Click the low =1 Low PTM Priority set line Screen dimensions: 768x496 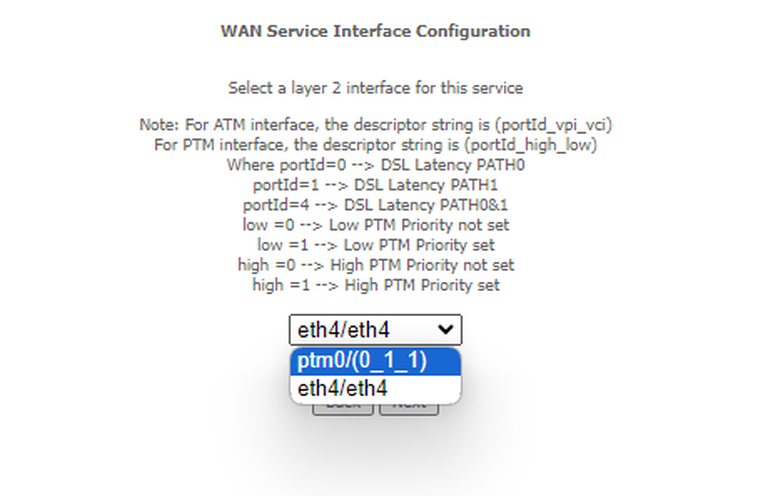375,245
